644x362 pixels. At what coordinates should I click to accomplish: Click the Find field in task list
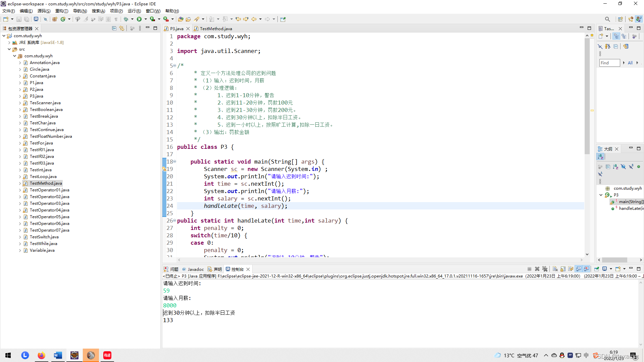pyautogui.click(x=609, y=63)
